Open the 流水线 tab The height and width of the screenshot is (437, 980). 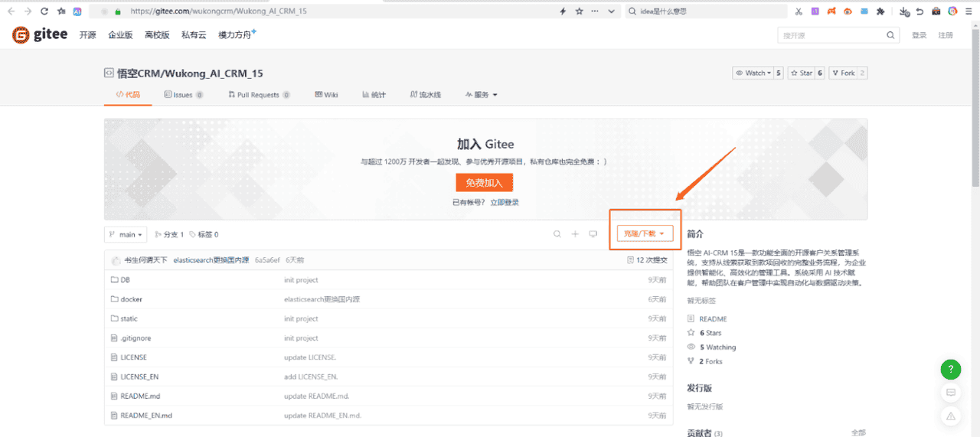pos(426,95)
